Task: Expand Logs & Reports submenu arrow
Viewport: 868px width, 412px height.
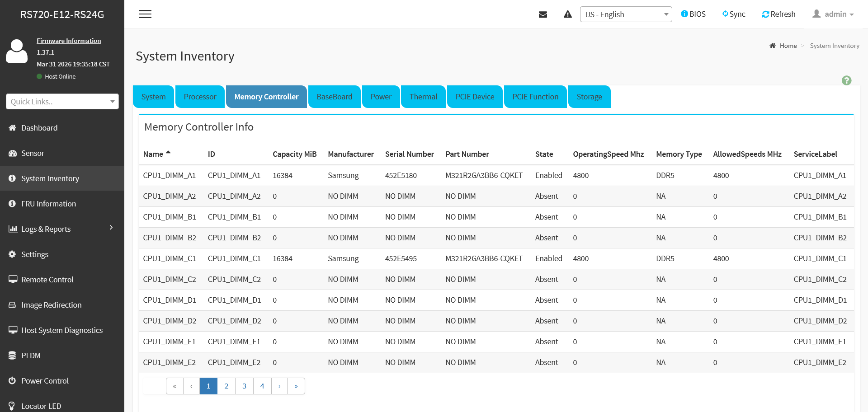Action: pyautogui.click(x=111, y=228)
